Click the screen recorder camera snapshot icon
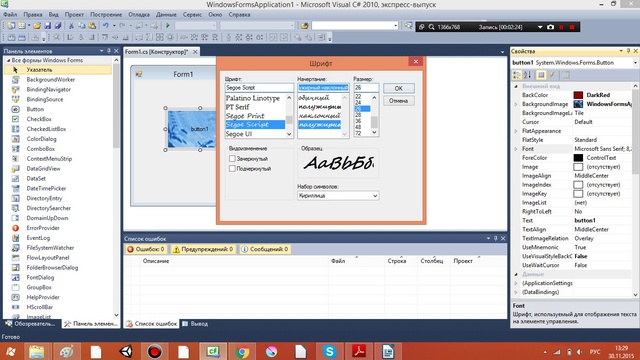640x360 pixels. click(x=550, y=27)
